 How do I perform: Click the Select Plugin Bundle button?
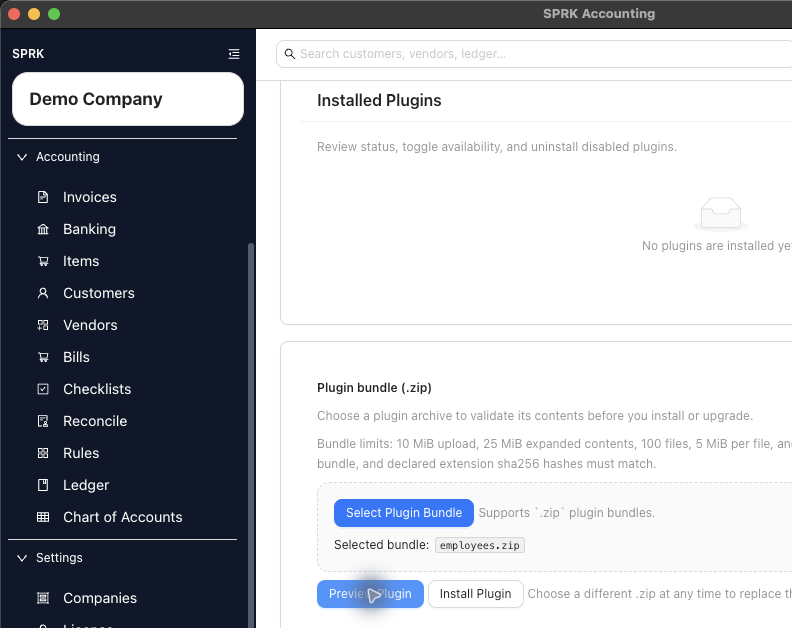[x=404, y=513]
